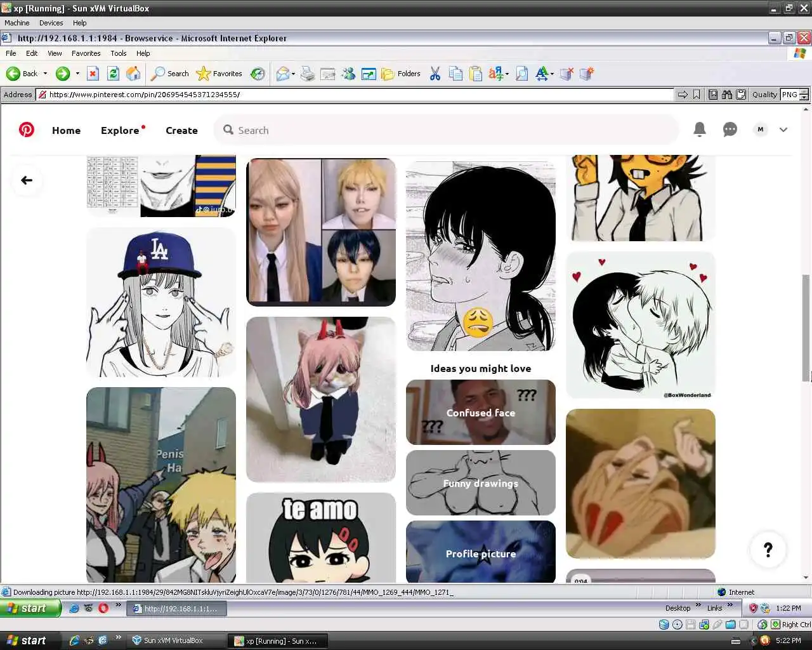Click the Sun xVM VirtualBox taskbar item
This screenshot has width=812, height=650.
tap(174, 640)
